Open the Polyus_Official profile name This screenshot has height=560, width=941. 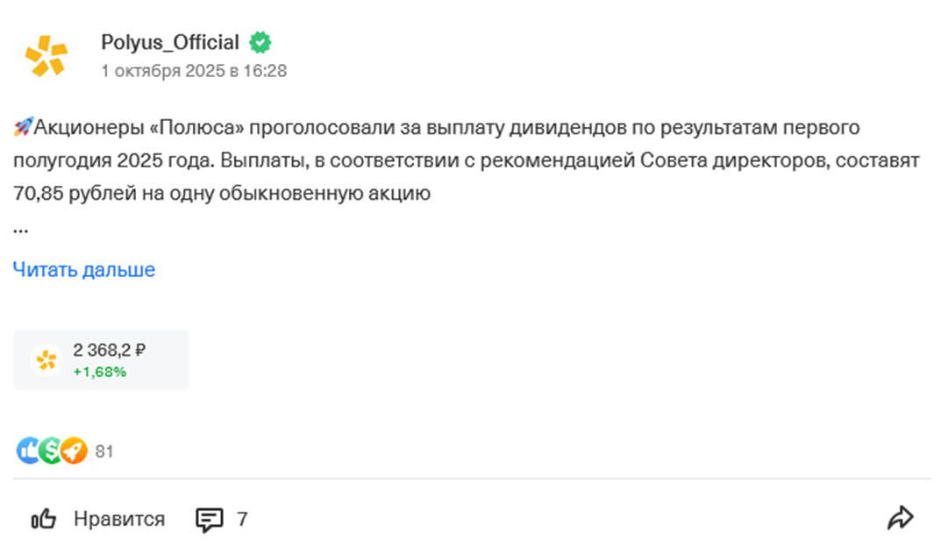click(x=170, y=42)
